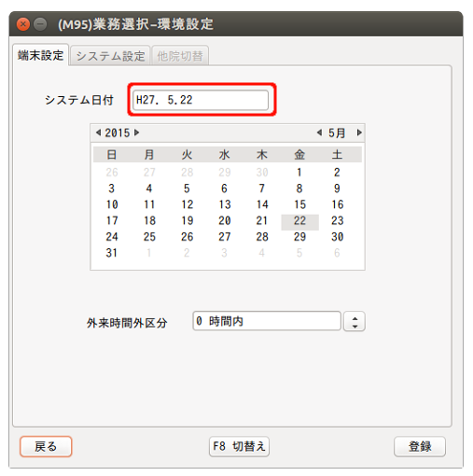Select May 22 in the calendar
473x476 pixels.
point(299,221)
